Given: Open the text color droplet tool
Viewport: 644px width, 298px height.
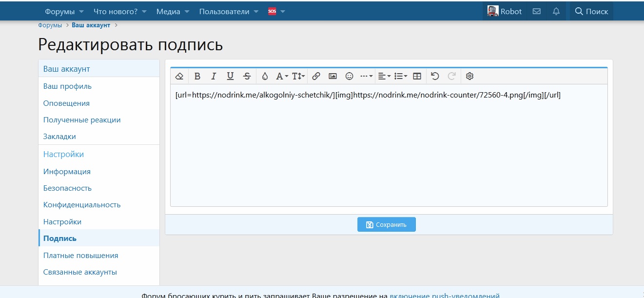Looking at the screenshot, I should coord(265,76).
